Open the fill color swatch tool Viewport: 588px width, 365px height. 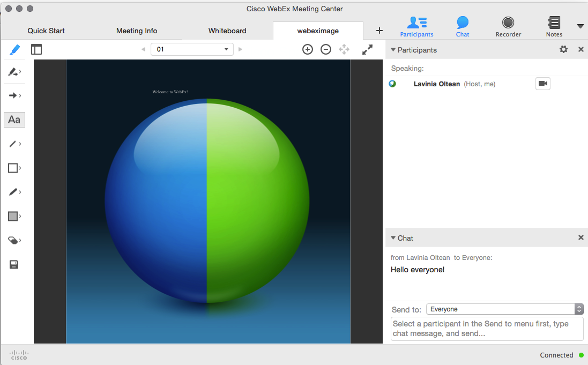13,216
